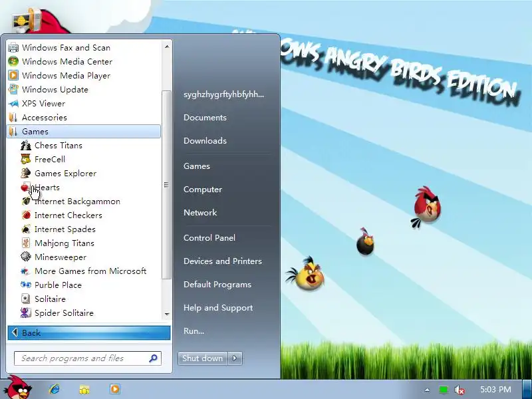Expand the Accessories folder
The height and width of the screenshot is (399, 532).
pos(84,118)
